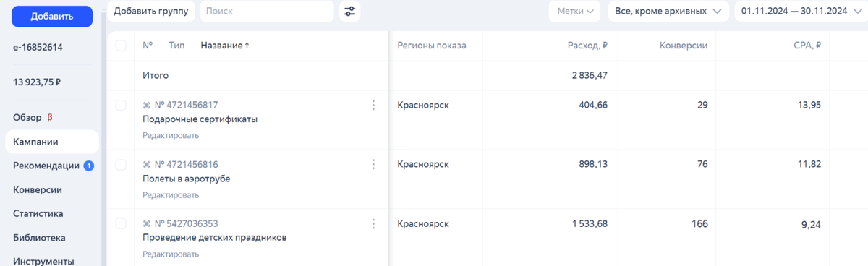
Task: Click the conversions value 166
Action: coord(699,223)
